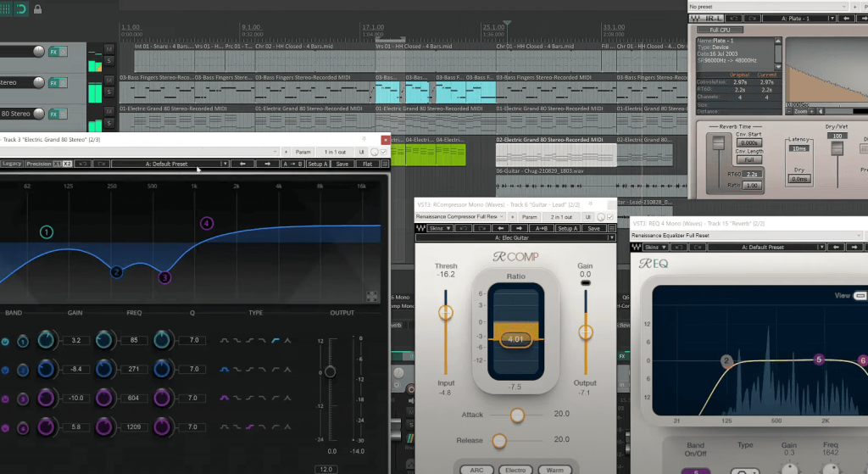Click band 1 gain value field showing 3.2
Image resolution: width=868 pixels, height=474 pixels.
pos(76,340)
